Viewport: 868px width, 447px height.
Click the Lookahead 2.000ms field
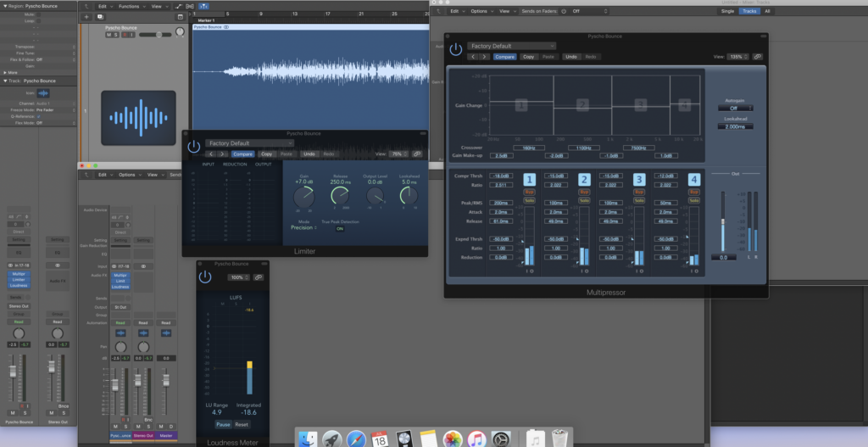click(735, 127)
